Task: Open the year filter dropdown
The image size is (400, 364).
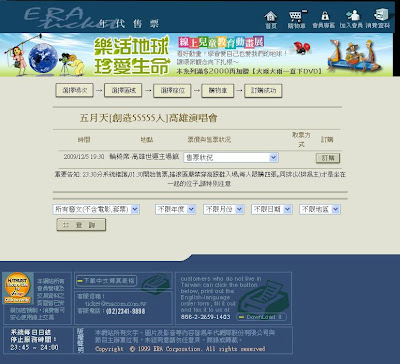Action: point(175,209)
